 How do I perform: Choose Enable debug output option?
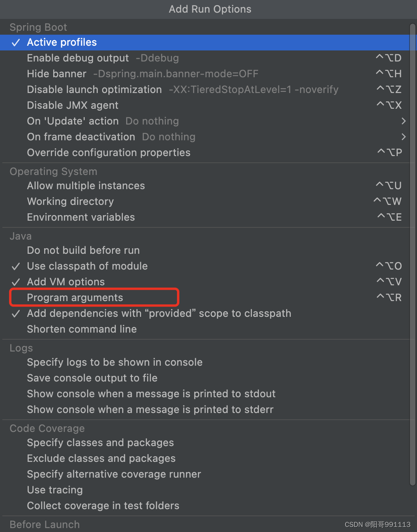(x=206, y=58)
